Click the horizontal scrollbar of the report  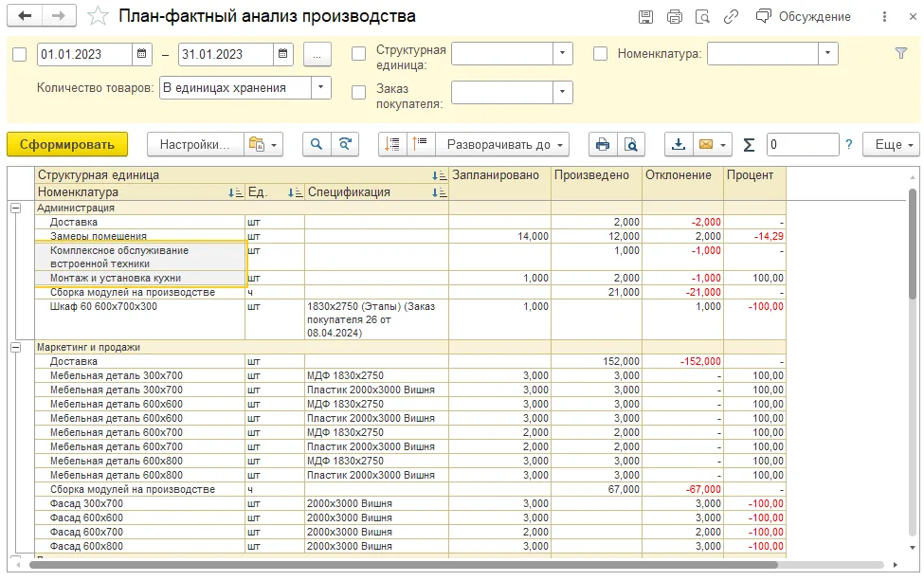tap(404, 565)
